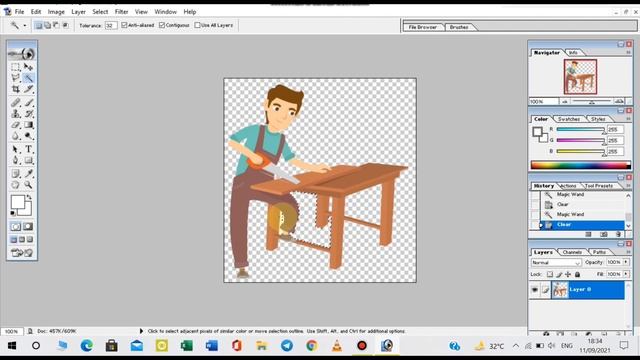Screen dimensions: 640x360
Task: Create new document from current state
Action: tap(588, 234)
